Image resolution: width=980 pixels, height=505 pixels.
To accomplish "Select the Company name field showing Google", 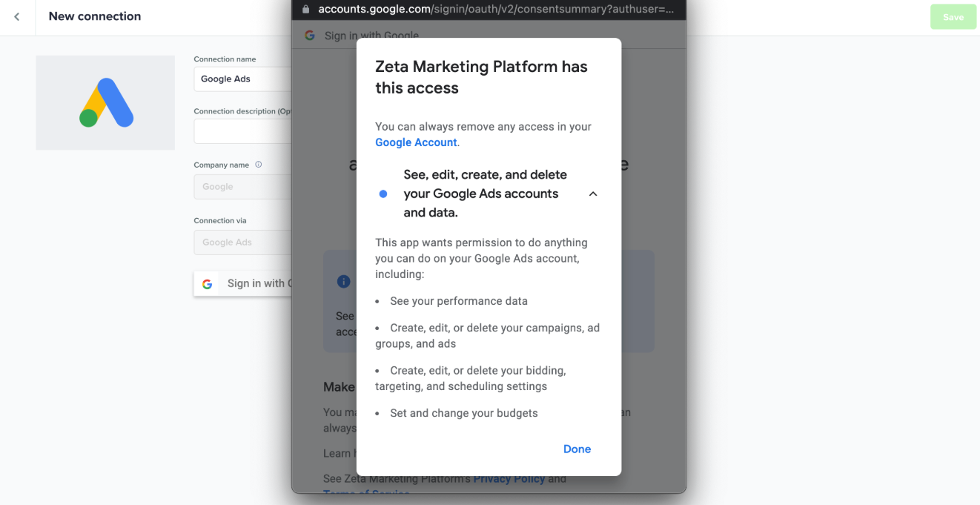I will [242, 187].
